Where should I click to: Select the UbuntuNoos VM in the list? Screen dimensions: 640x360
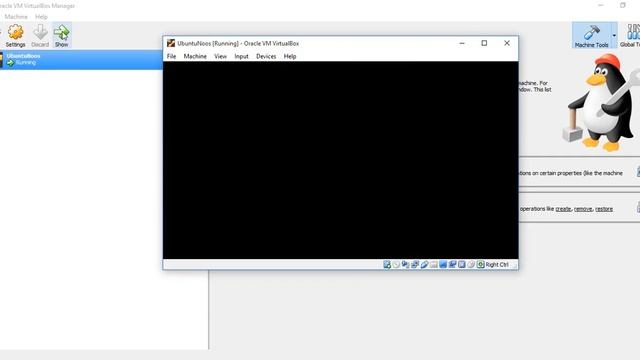pos(81,60)
